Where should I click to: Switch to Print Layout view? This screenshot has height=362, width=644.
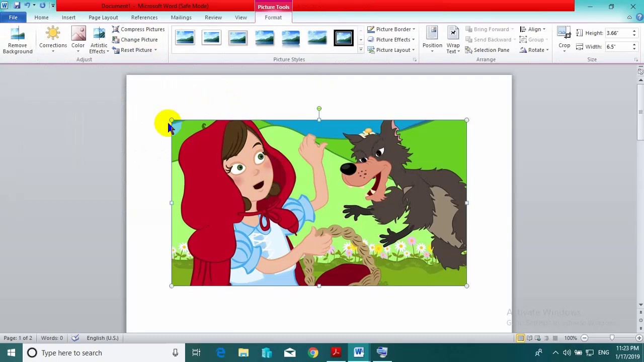pos(521,338)
